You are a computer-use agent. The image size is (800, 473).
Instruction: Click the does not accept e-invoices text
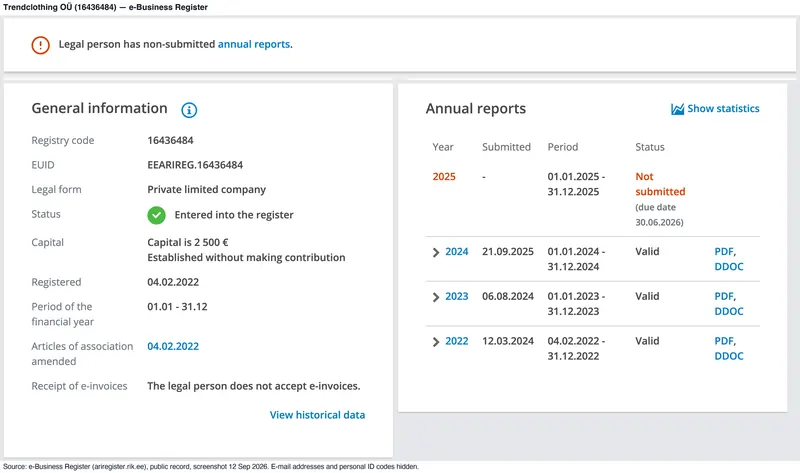tap(254, 386)
